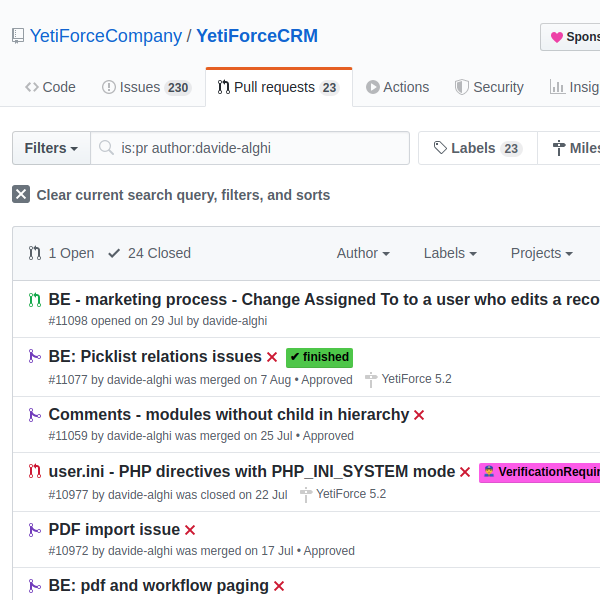Click Approved review status on #11077
Viewport: 600px width, 600px height.
point(327,380)
